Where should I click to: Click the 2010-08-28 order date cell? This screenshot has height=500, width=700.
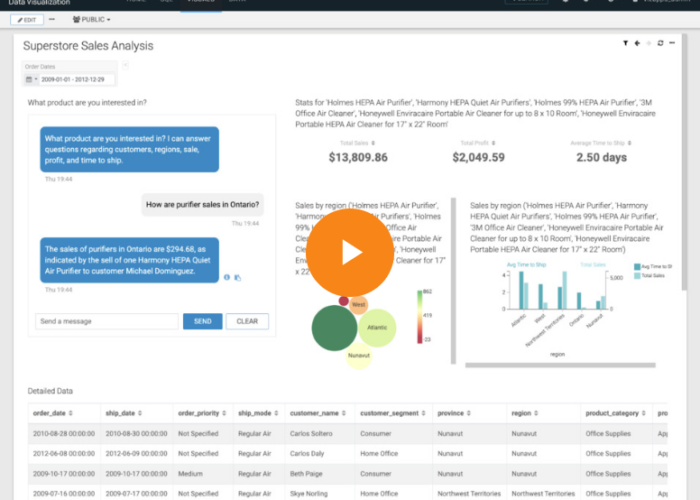tap(64, 433)
